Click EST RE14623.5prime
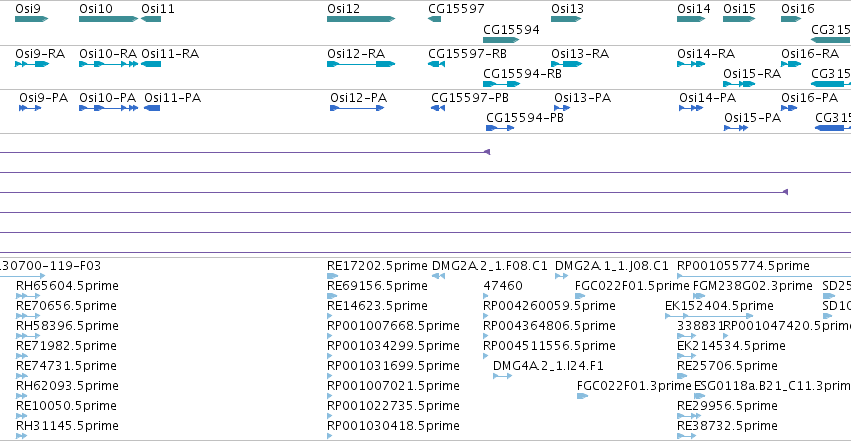The height and width of the screenshot is (441, 851). point(377,305)
